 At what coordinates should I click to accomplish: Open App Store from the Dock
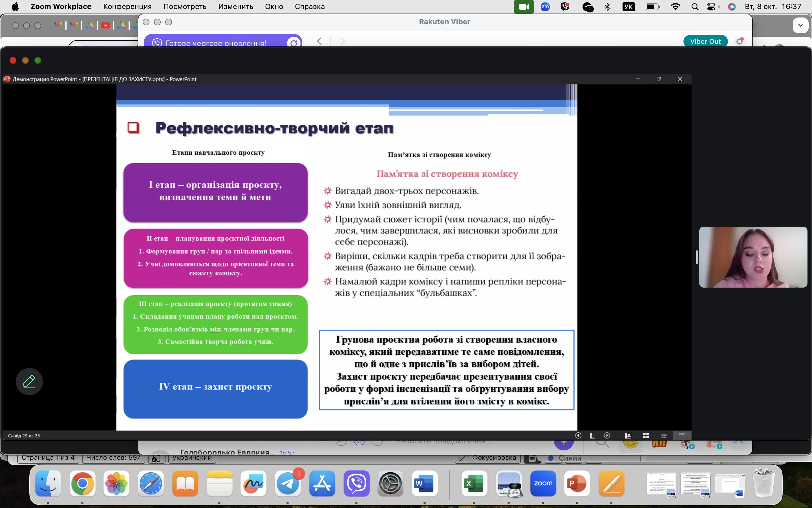coord(322,483)
